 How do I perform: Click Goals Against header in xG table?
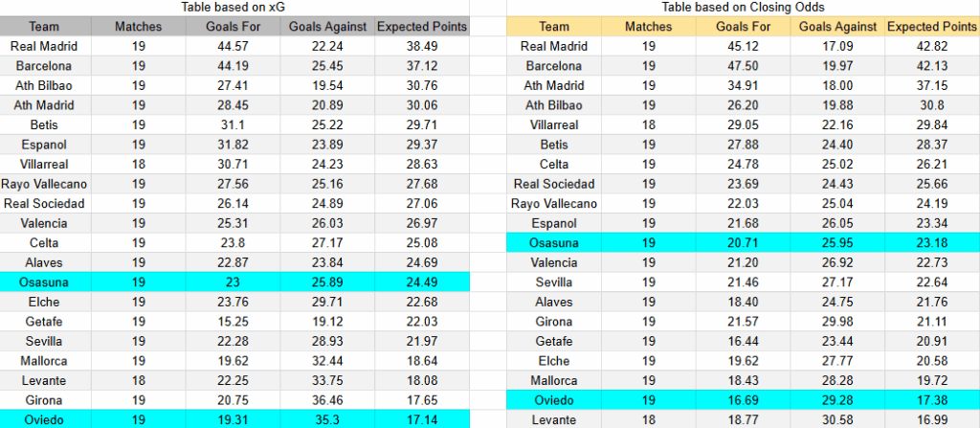coord(328,27)
